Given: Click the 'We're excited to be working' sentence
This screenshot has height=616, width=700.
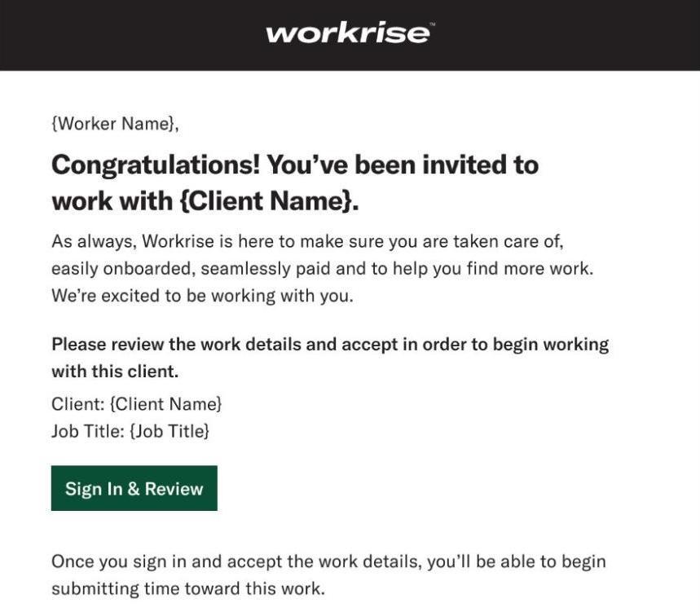Looking at the screenshot, I should [x=202, y=296].
